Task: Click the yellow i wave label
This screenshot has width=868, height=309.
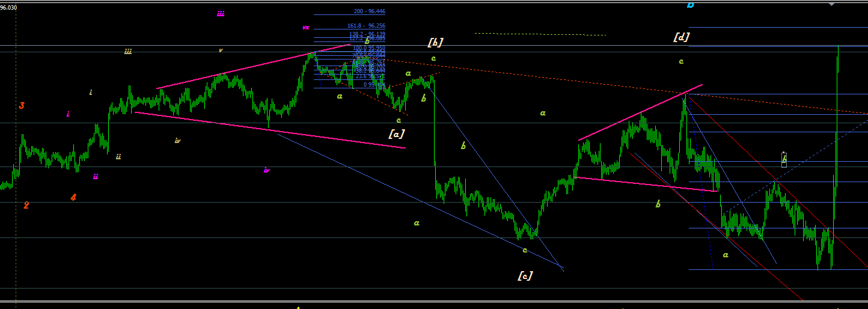Action: click(91, 93)
